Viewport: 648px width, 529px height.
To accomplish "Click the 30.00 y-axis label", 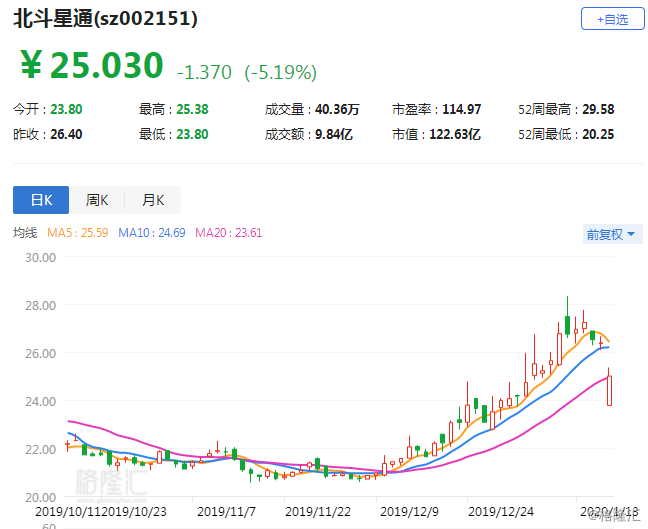I will (40, 257).
